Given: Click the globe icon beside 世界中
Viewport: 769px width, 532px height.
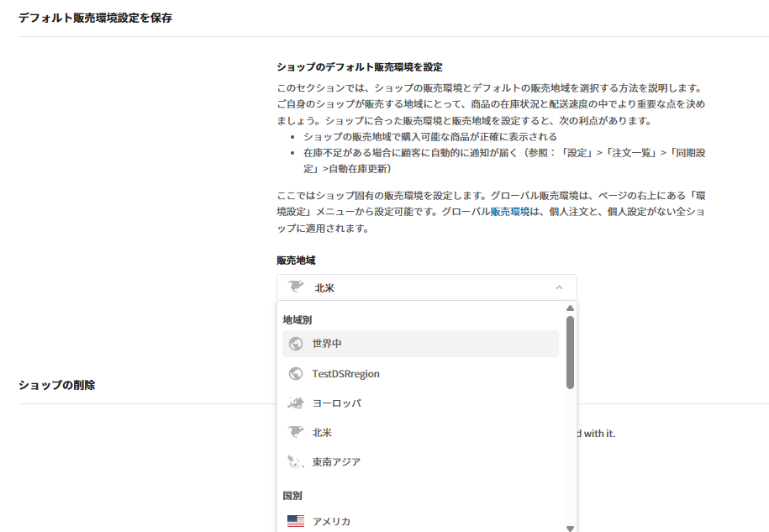Looking at the screenshot, I should [x=295, y=344].
